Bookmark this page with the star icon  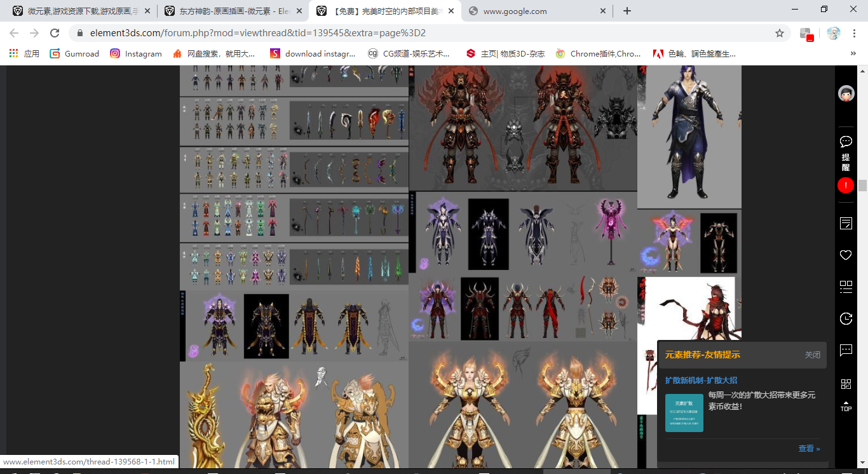pyautogui.click(x=780, y=33)
